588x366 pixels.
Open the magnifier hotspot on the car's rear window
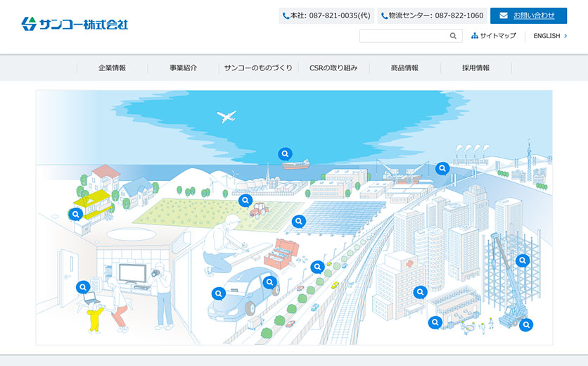coord(269,282)
